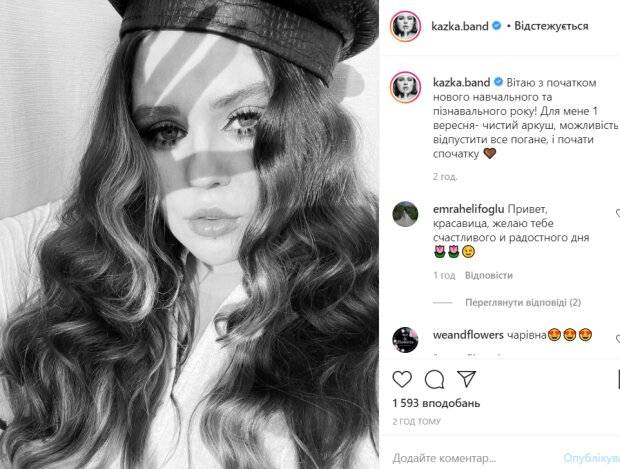
Task: Click verified badge next to header kazka.band
Action: coord(496,26)
